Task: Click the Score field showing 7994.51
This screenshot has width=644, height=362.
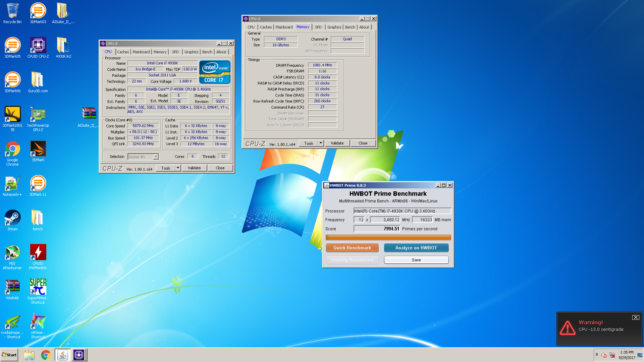Action: 377,229
